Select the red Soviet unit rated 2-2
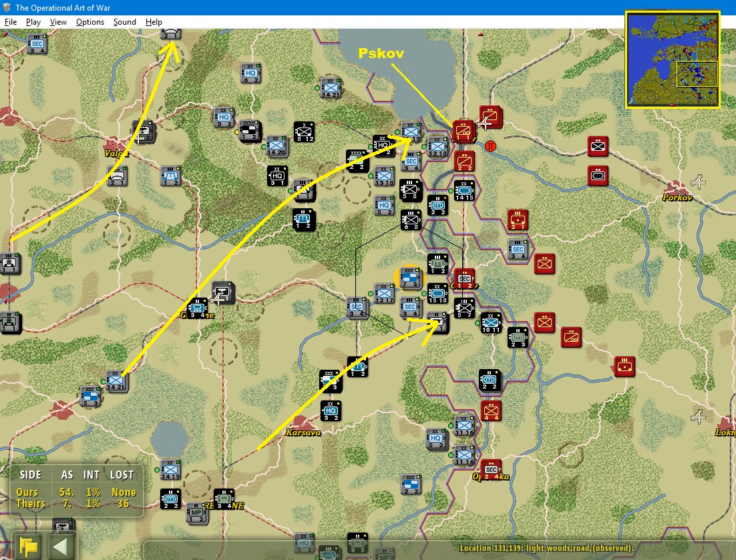 (x=464, y=162)
